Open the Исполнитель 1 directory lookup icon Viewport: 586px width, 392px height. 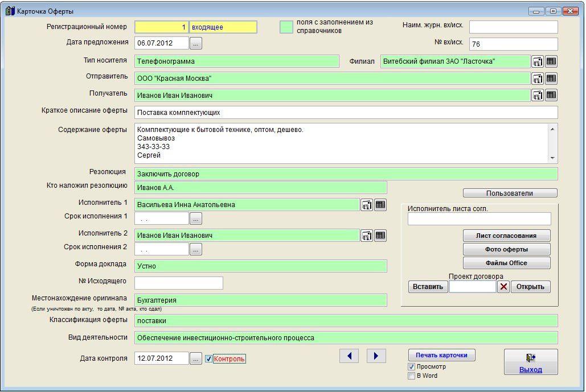pos(367,205)
